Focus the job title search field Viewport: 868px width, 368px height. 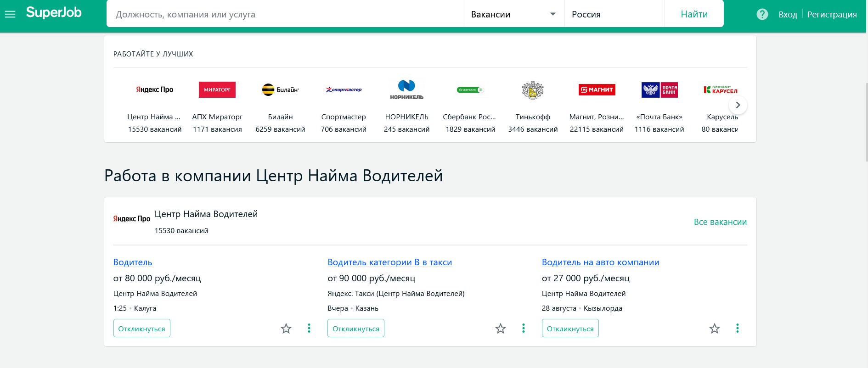point(285,14)
